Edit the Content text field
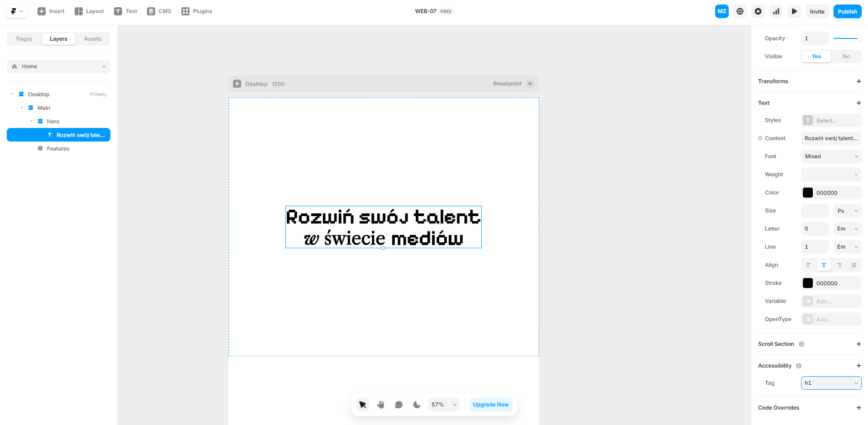The width and height of the screenshot is (868, 425). click(831, 138)
